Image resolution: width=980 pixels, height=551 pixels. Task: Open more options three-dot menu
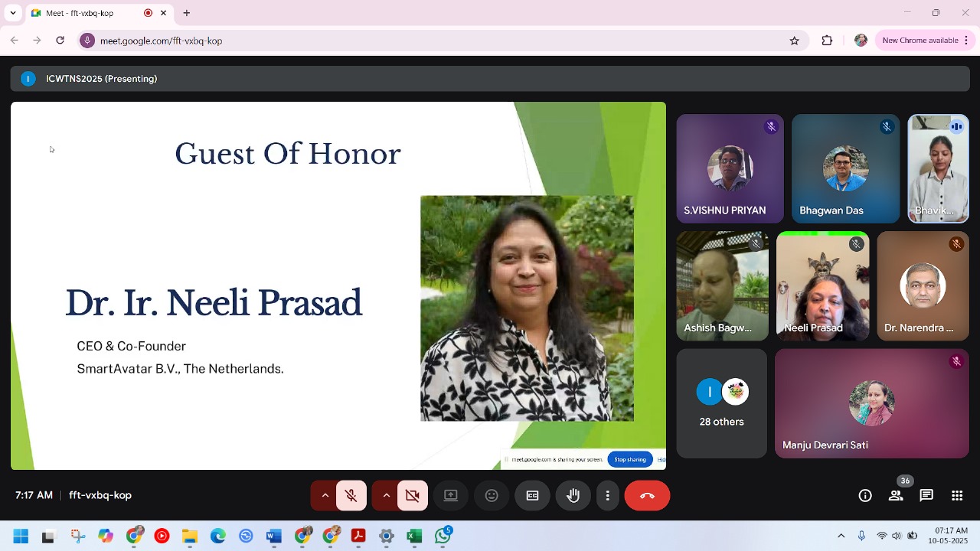607,496
